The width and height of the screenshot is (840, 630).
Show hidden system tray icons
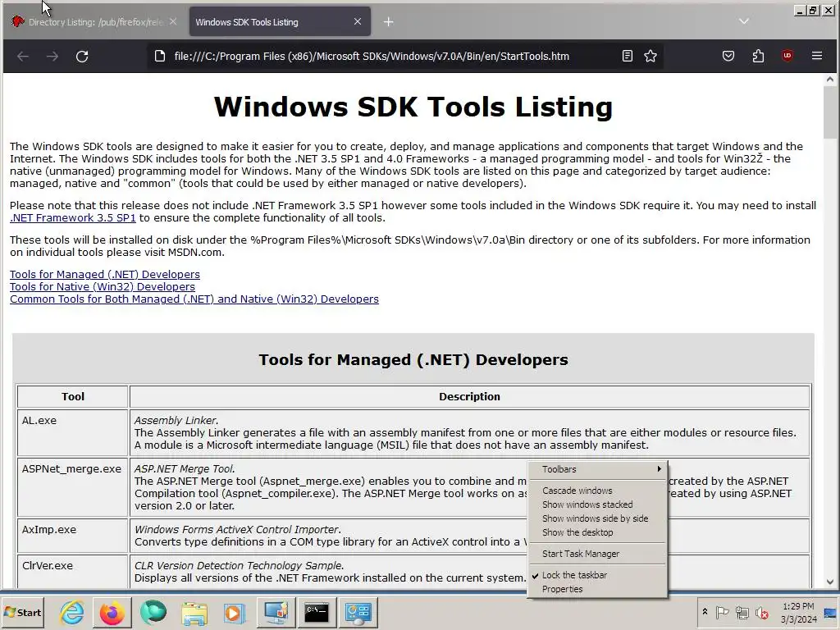tap(705, 612)
